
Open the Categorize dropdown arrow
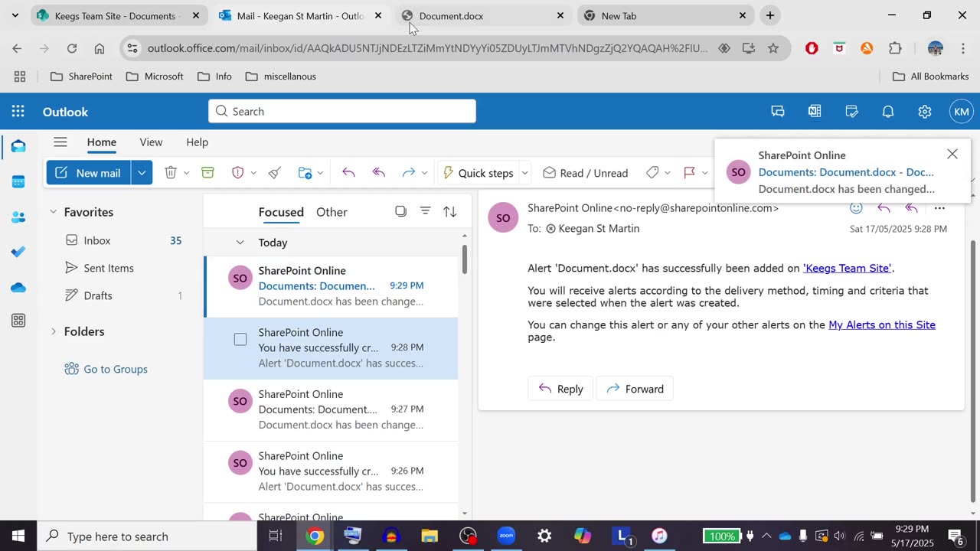tap(668, 173)
